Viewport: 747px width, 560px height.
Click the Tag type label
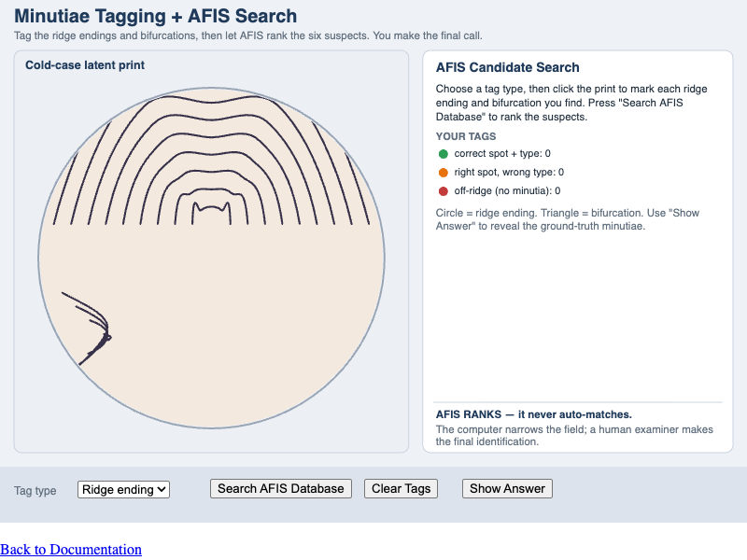[x=35, y=491]
